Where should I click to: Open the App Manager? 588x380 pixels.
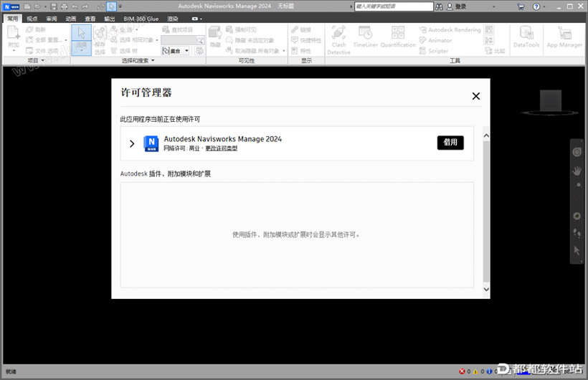[564, 37]
